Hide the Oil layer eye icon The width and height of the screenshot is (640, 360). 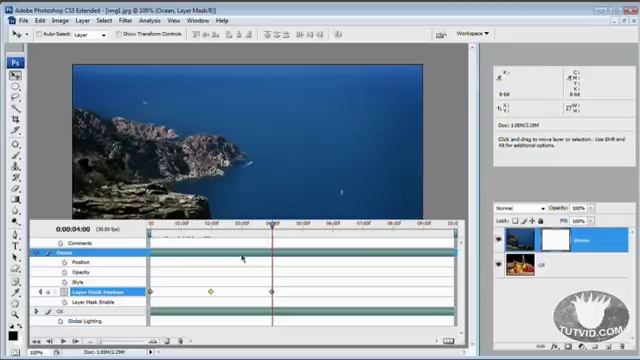tap(499, 264)
